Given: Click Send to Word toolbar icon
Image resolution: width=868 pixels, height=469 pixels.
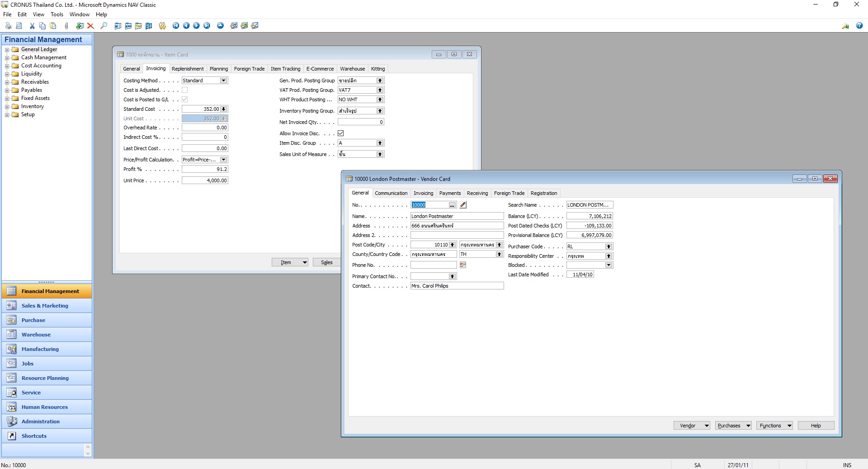Looking at the screenshot, I should coord(234,26).
